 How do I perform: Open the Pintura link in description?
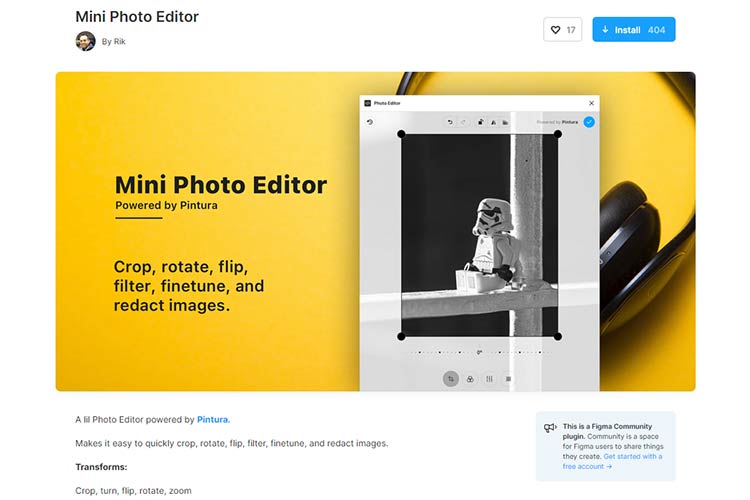click(212, 420)
